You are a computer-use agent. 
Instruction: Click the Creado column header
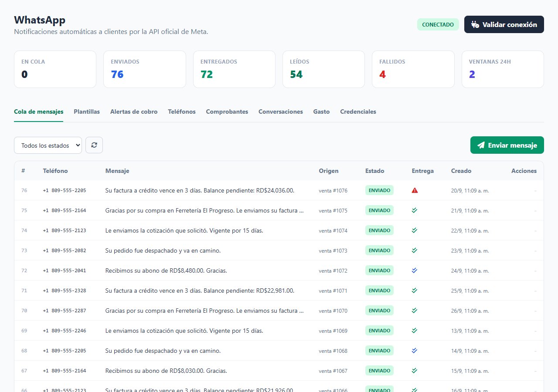(461, 171)
